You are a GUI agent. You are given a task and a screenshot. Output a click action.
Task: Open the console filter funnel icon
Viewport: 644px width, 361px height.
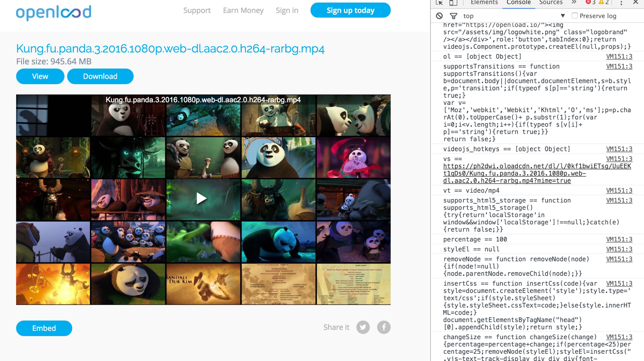(x=453, y=16)
